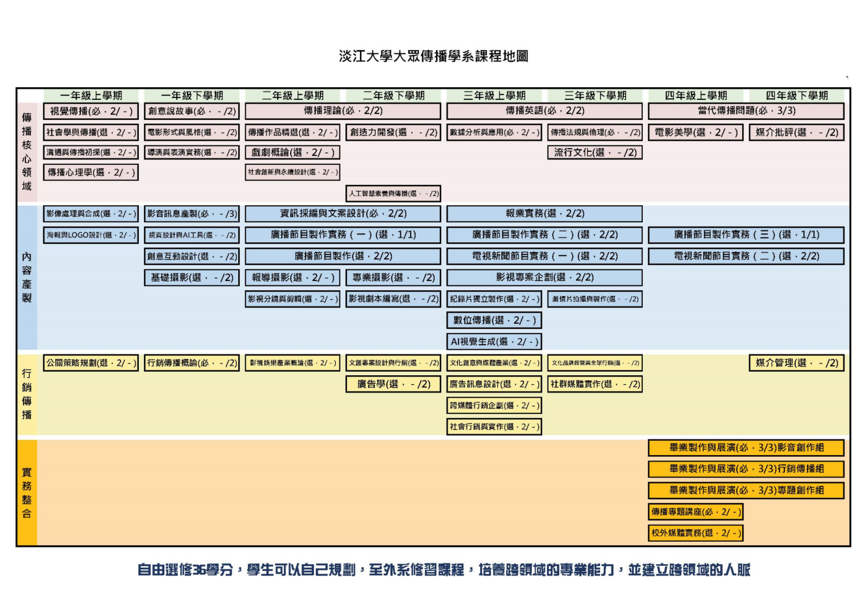
Task: Click the 自由選修36學分 bottom text
Action: (434, 570)
